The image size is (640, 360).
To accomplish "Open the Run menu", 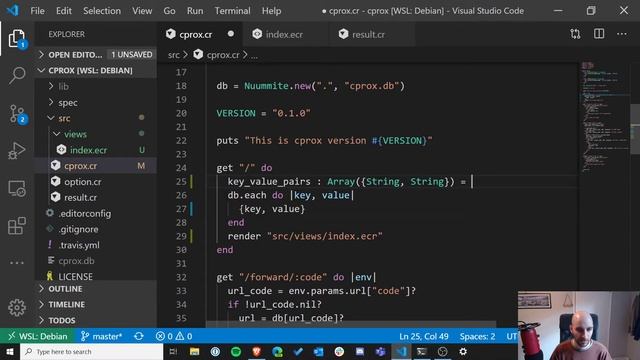I will [x=195, y=11].
